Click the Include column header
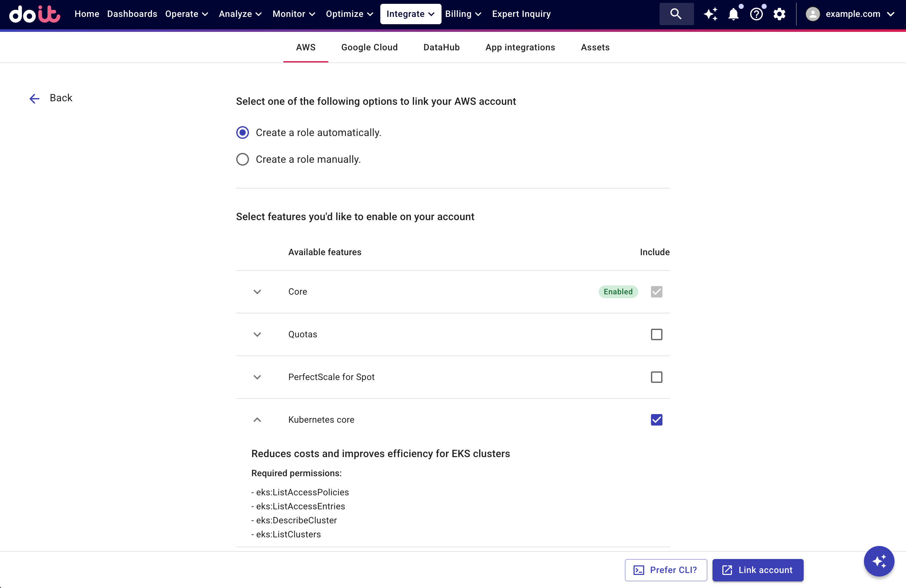906x588 pixels. coord(655,252)
